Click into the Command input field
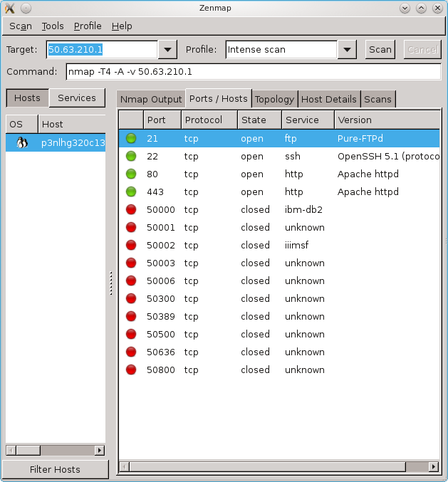This screenshot has height=482, width=448. pyautogui.click(x=254, y=72)
